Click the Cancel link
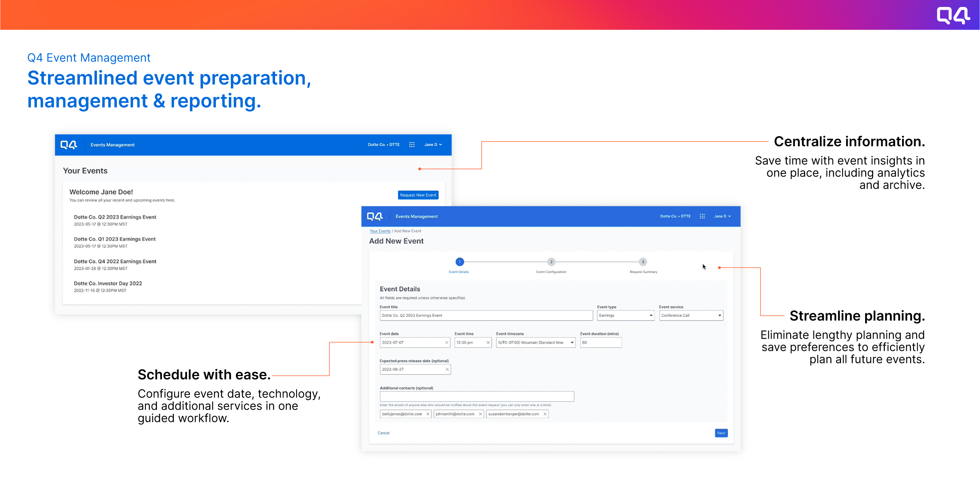The height and width of the screenshot is (484, 980). (x=383, y=433)
